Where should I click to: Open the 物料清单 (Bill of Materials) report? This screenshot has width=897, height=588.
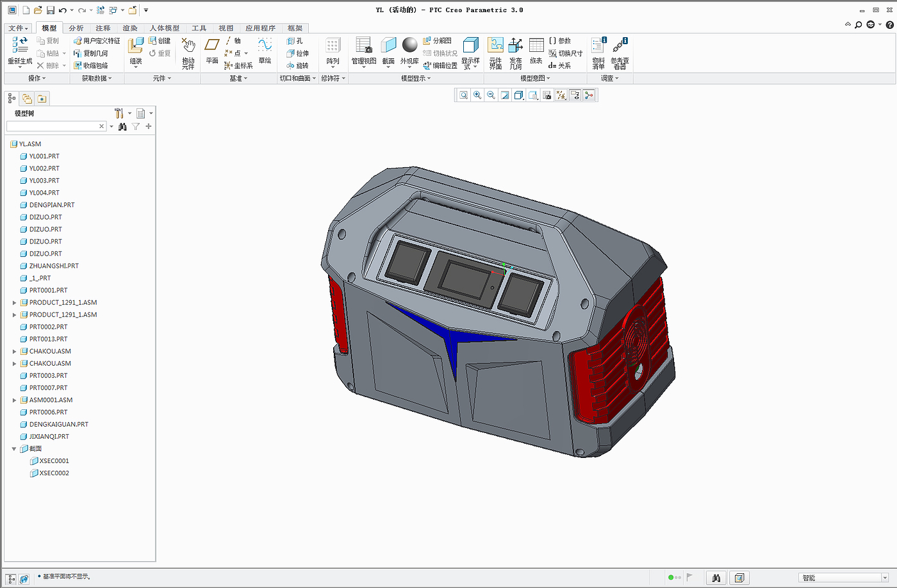[x=598, y=45]
